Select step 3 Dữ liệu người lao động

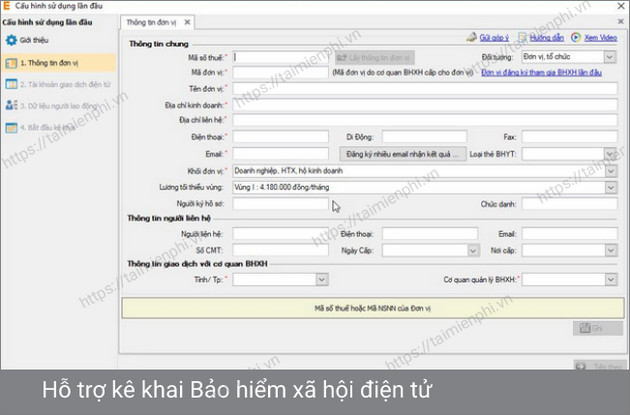click(58, 106)
